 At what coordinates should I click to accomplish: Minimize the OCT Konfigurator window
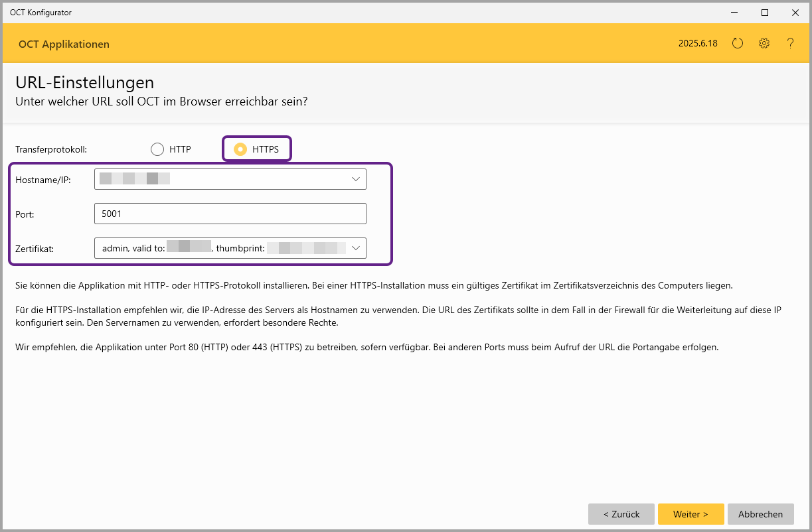(734, 13)
